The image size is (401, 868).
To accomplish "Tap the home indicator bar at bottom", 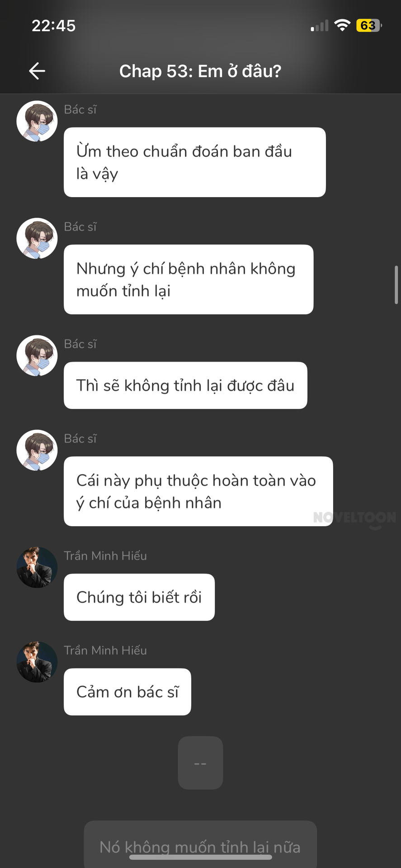I will pos(200,857).
